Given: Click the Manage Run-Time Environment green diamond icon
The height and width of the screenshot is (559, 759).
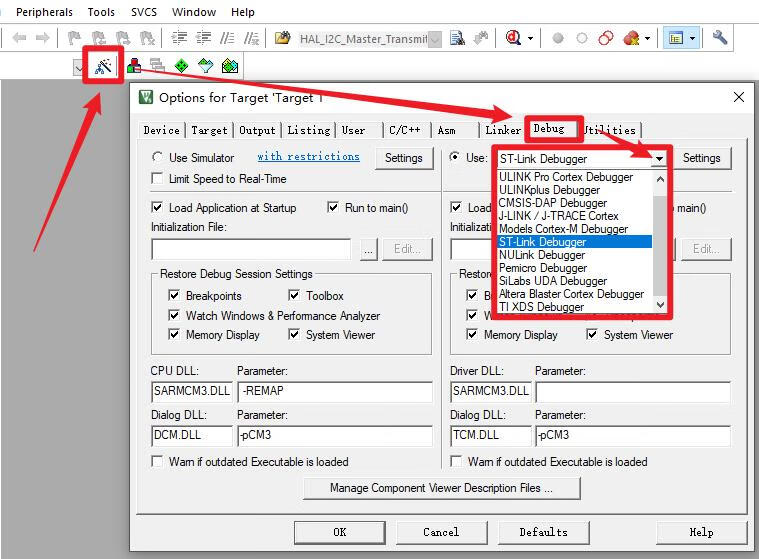Looking at the screenshot, I should tap(181, 67).
